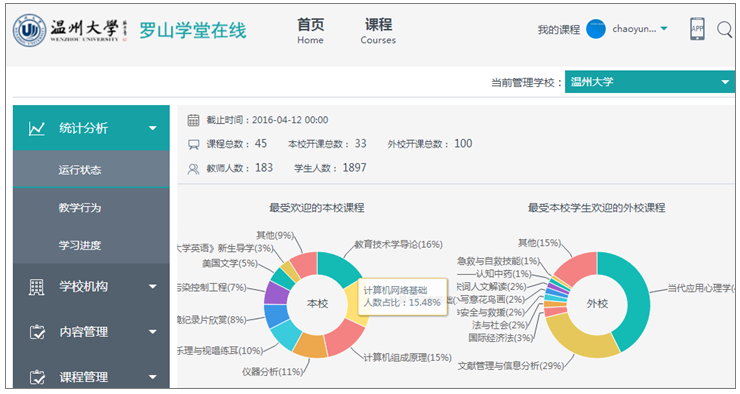Go to 首页 Home tab
Image resolution: width=740 pixels, height=394 pixels.
pyautogui.click(x=311, y=31)
